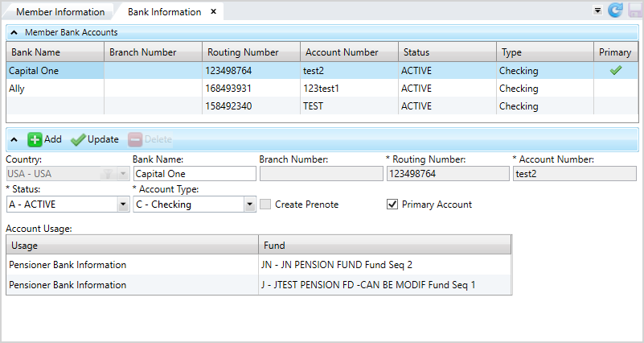Click the blue Refresh icon
Viewport: 644px width, 343px height.
click(x=615, y=10)
